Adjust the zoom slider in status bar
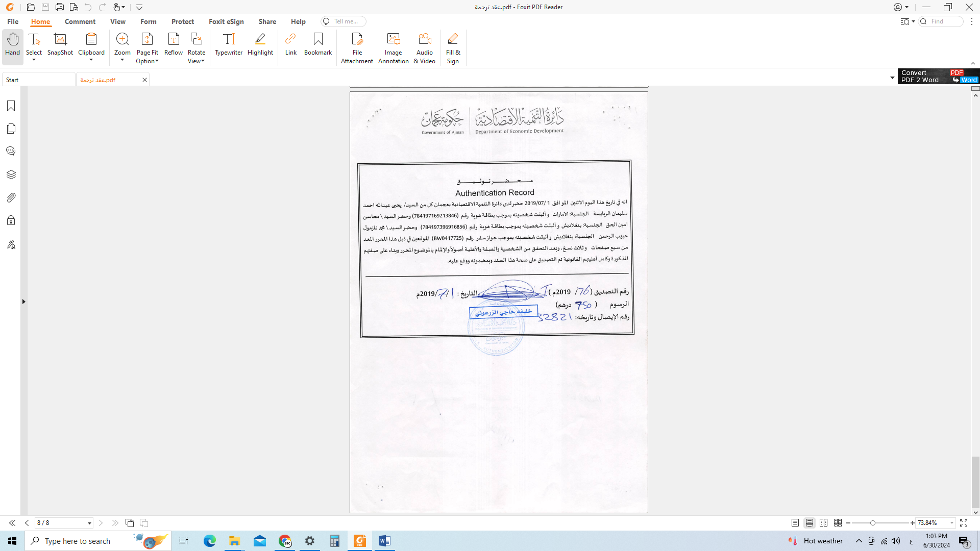 [873, 523]
